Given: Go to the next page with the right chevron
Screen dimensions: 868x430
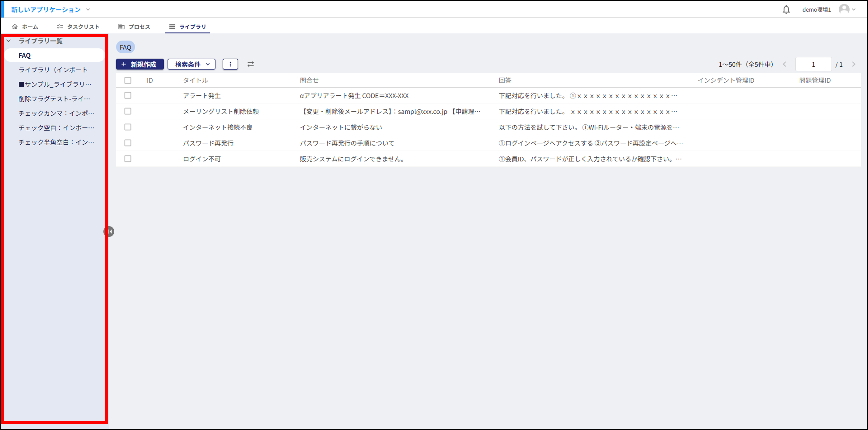Looking at the screenshot, I should click(853, 64).
